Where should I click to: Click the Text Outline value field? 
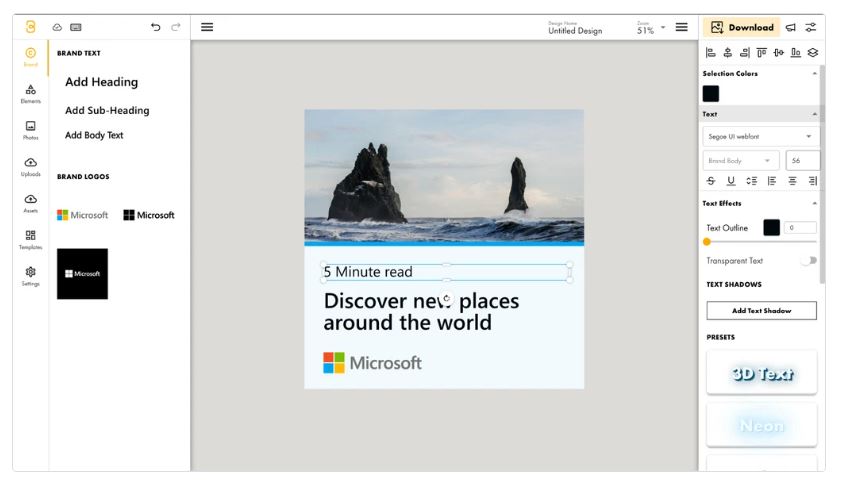(x=800, y=228)
